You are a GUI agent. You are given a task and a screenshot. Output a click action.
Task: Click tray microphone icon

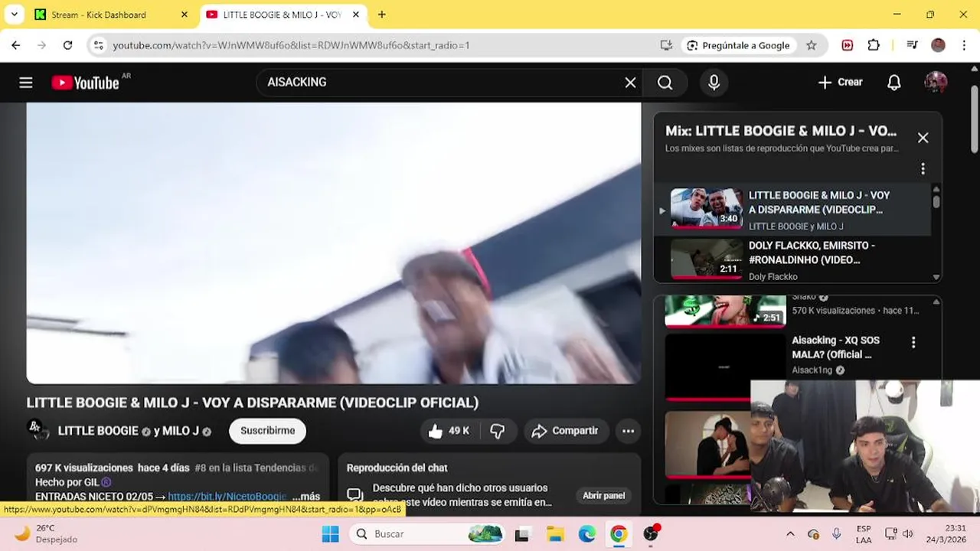point(836,533)
